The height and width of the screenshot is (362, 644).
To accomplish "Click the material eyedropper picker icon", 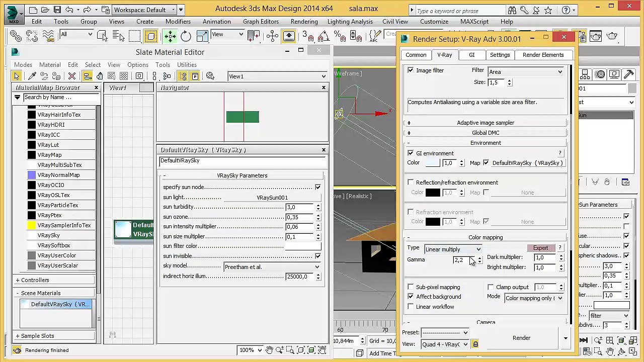I will (32, 76).
